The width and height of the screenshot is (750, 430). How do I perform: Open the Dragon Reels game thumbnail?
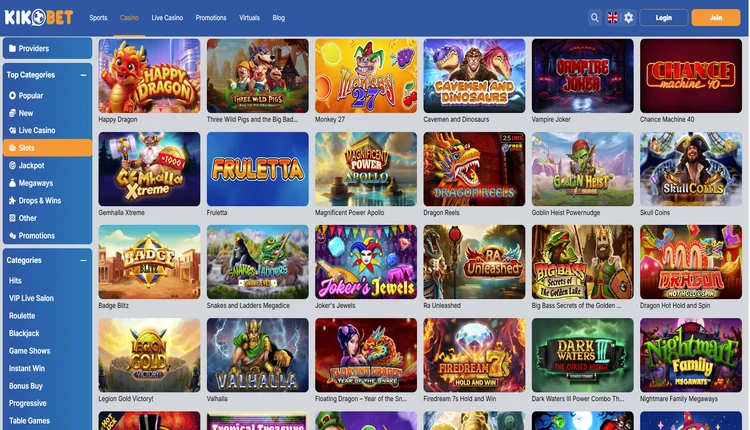coord(474,169)
